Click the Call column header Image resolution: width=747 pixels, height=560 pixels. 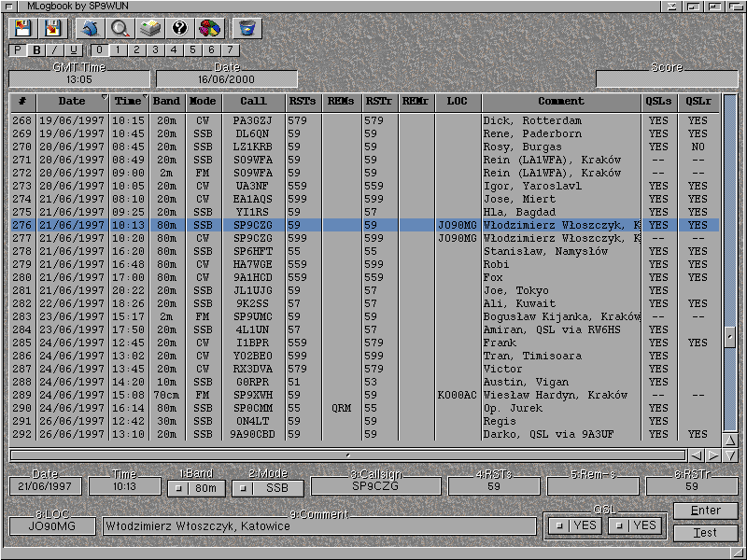tap(253, 102)
